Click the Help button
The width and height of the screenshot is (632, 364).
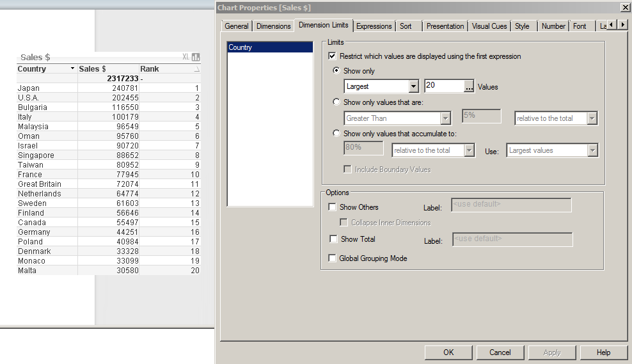pyautogui.click(x=603, y=352)
